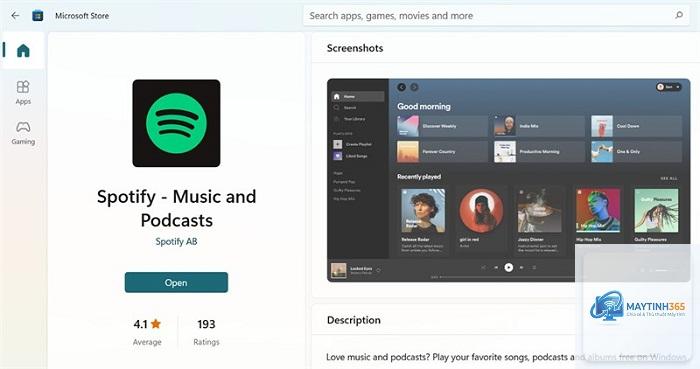Open the Apps section in sidebar
The height and width of the screenshot is (369, 700).
tap(23, 93)
